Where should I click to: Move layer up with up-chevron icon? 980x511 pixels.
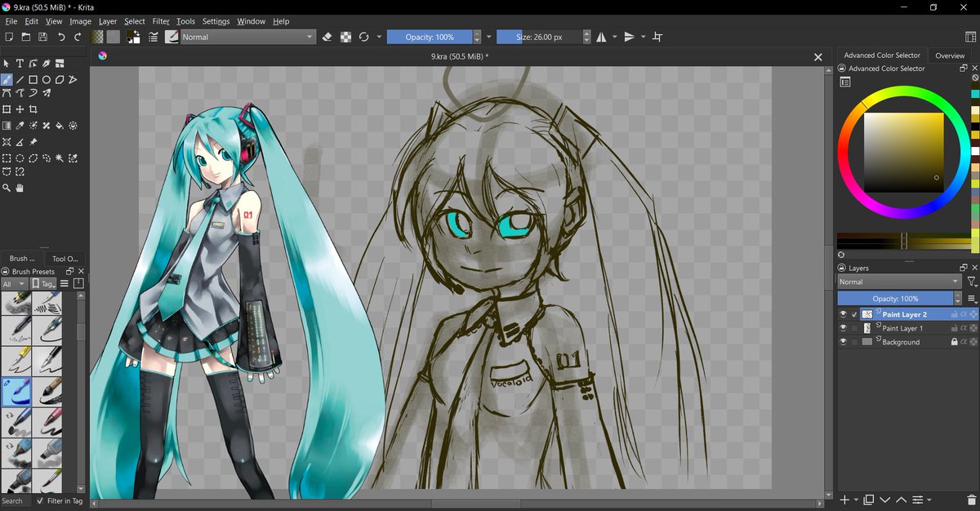tap(902, 500)
